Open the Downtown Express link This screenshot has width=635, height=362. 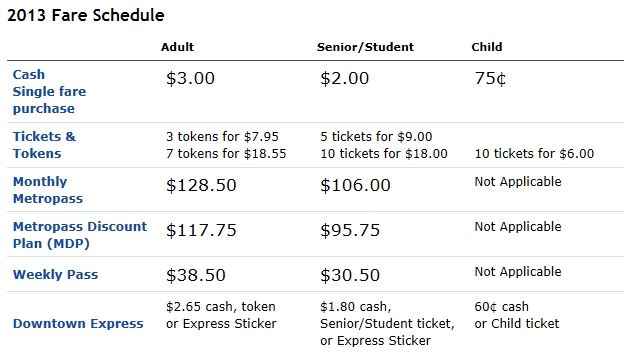click(x=78, y=324)
